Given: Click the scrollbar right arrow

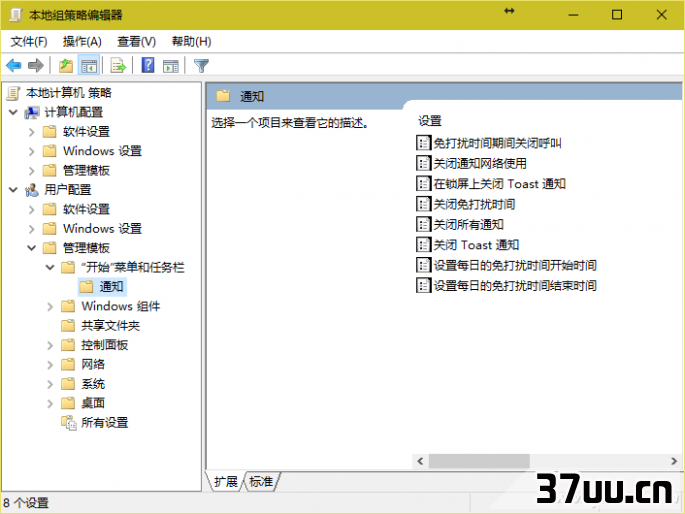Looking at the screenshot, I should pos(674,461).
